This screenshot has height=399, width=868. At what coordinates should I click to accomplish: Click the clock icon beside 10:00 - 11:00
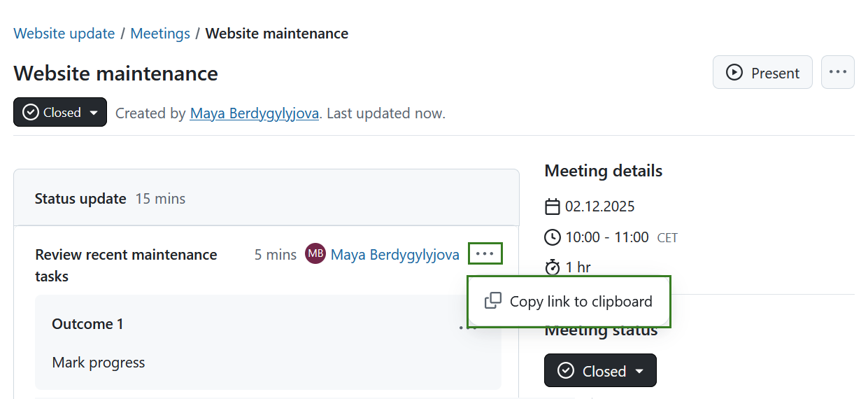pyautogui.click(x=553, y=237)
